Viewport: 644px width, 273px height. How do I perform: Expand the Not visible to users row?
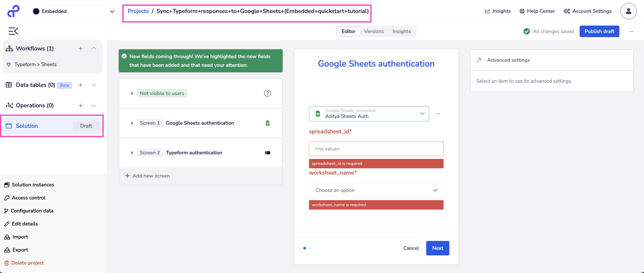[132, 93]
